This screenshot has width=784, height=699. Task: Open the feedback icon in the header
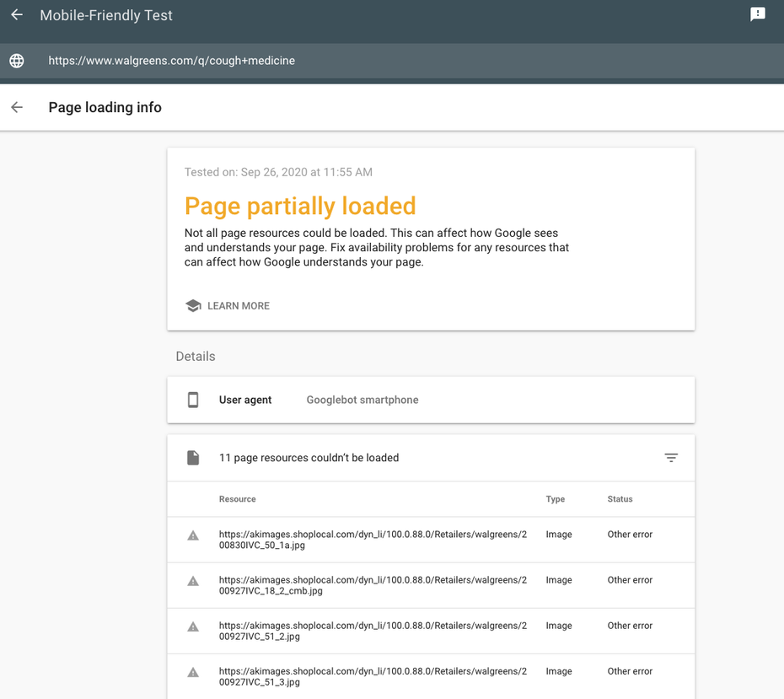758,14
